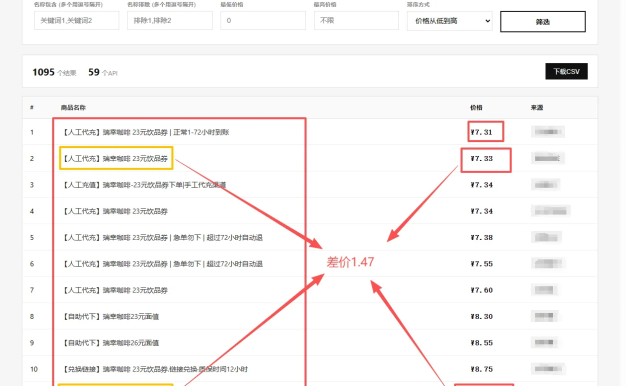Click the 59 个API count
Image resolution: width=626 pixels, height=386 pixels.
tap(103, 72)
